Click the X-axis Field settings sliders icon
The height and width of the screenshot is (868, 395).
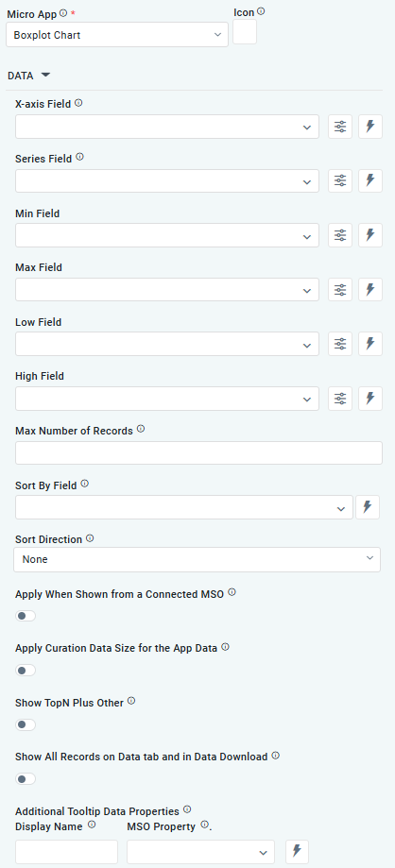pos(340,127)
